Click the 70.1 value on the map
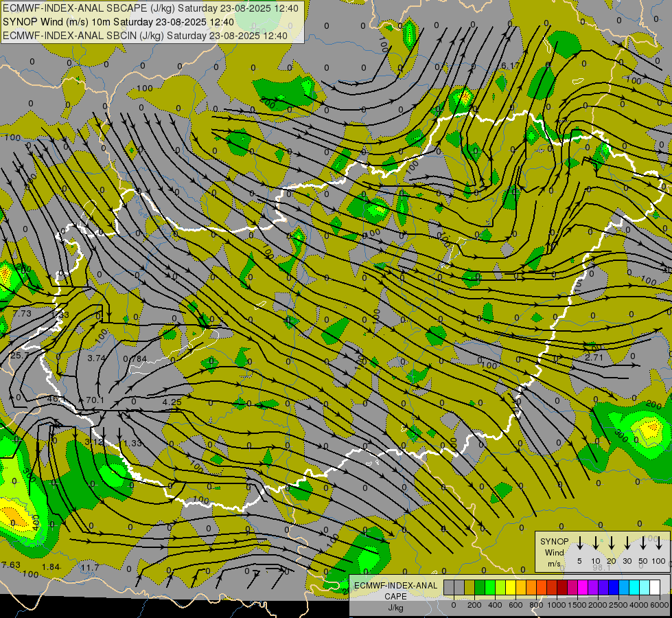Image resolution: width=672 pixels, height=618 pixels. [x=95, y=400]
